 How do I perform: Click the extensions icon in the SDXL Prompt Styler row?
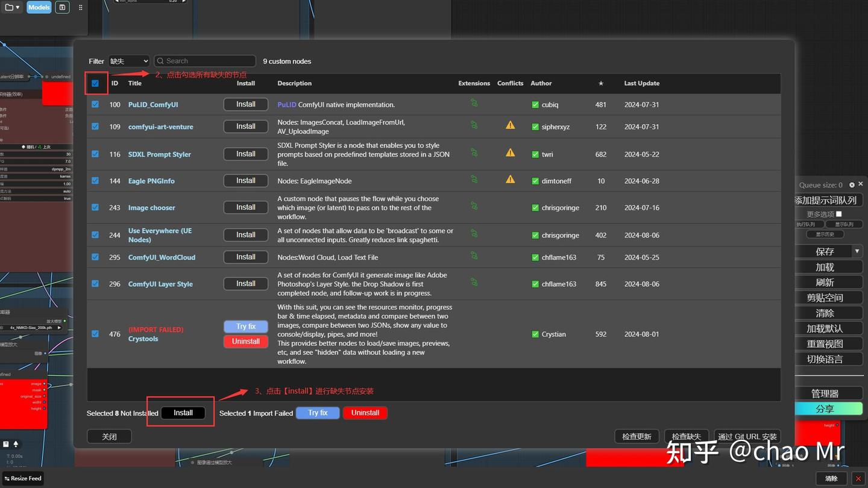click(474, 152)
